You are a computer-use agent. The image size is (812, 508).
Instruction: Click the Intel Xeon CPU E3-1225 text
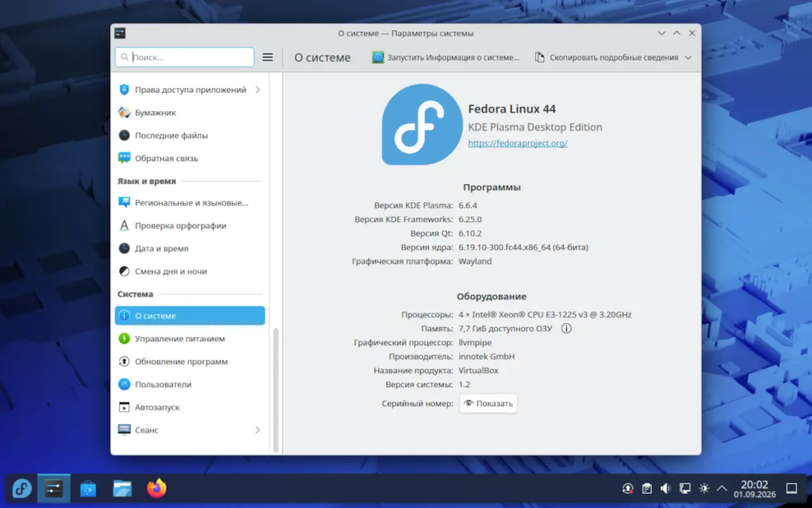click(545, 314)
